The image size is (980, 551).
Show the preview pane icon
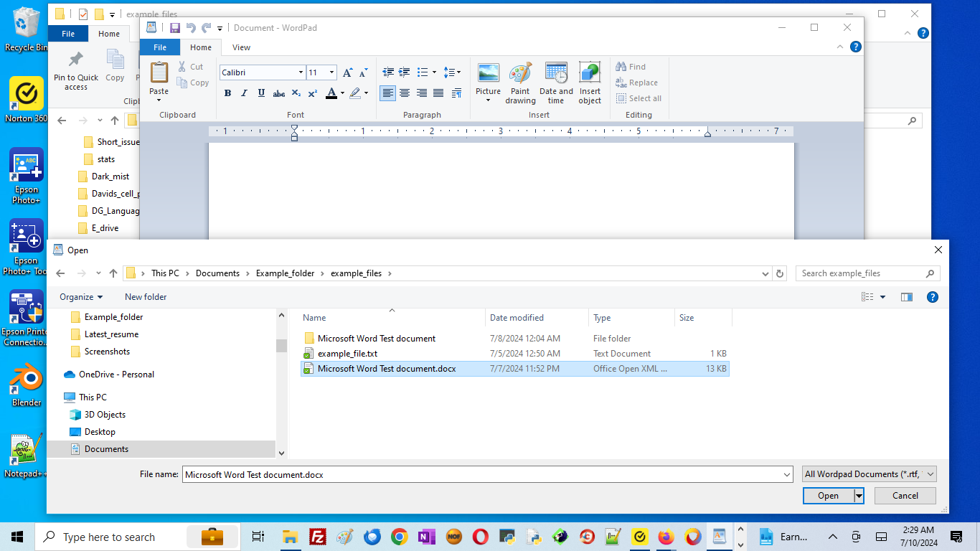pos(907,297)
